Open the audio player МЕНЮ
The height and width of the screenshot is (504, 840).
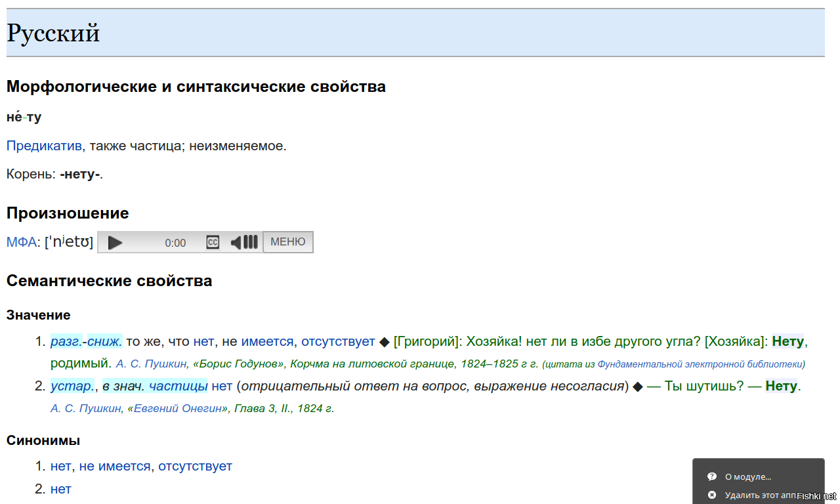click(287, 242)
